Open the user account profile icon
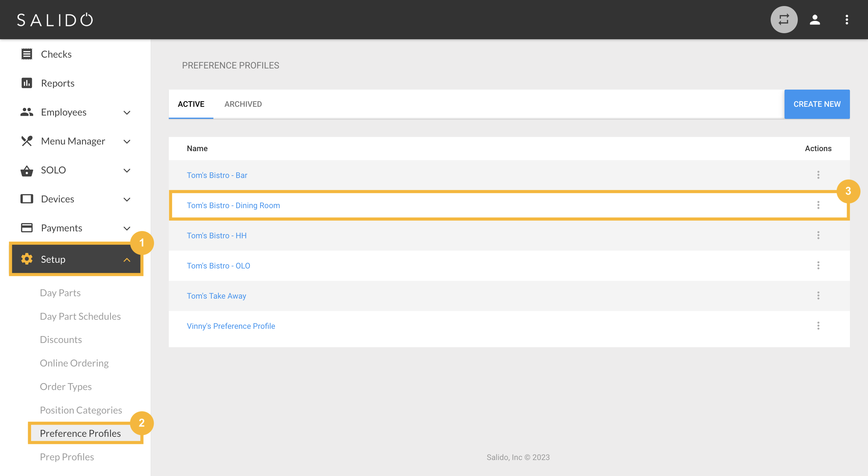The image size is (868, 476). coord(815,20)
